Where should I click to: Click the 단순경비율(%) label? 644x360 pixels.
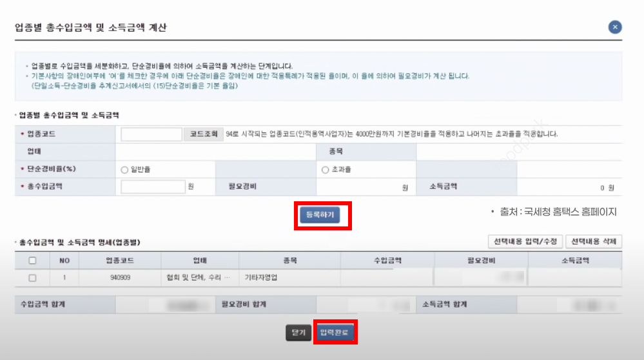pos(51,169)
